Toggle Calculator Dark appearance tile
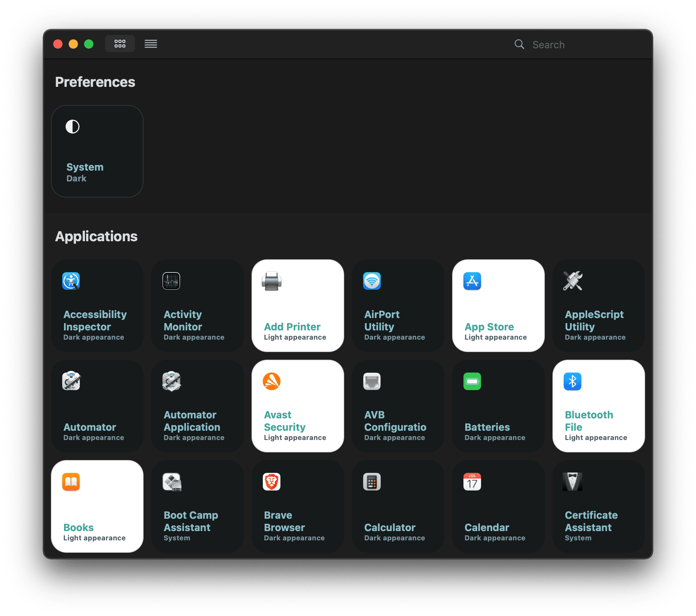This screenshot has width=696, height=616. [x=398, y=506]
